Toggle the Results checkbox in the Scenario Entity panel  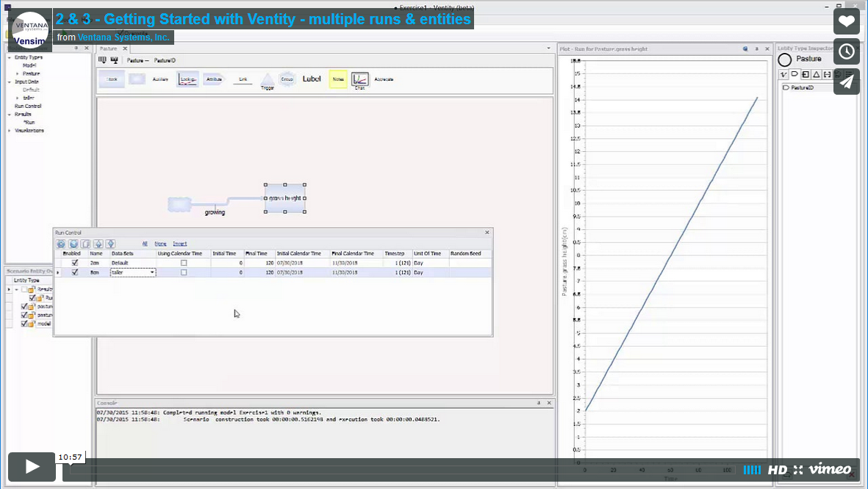pyautogui.click(x=24, y=289)
